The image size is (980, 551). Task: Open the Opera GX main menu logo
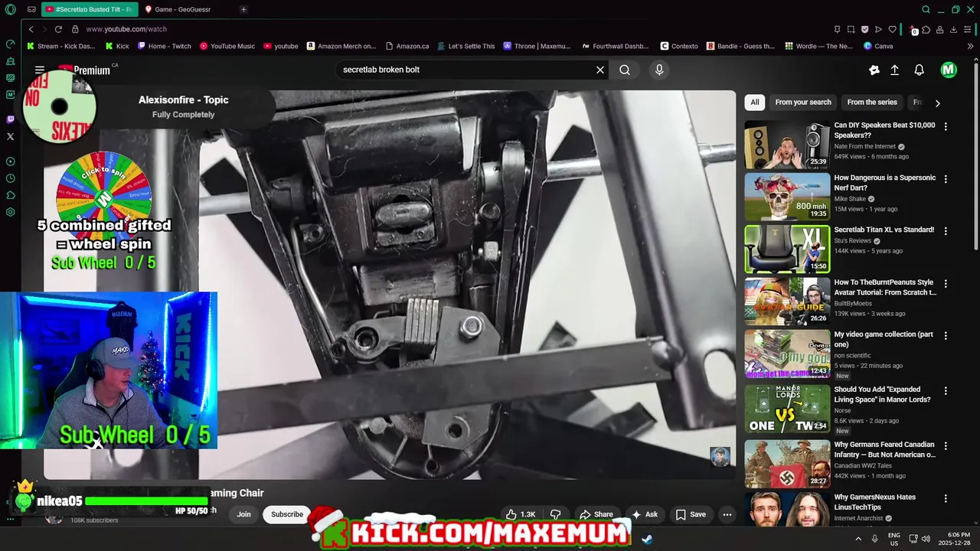click(10, 9)
